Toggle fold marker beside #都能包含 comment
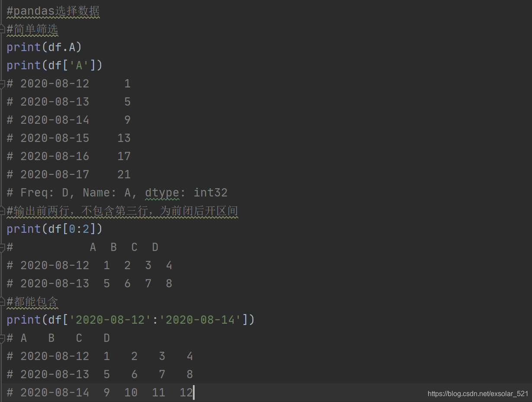The width and height of the screenshot is (532, 402). tap(2, 302)
